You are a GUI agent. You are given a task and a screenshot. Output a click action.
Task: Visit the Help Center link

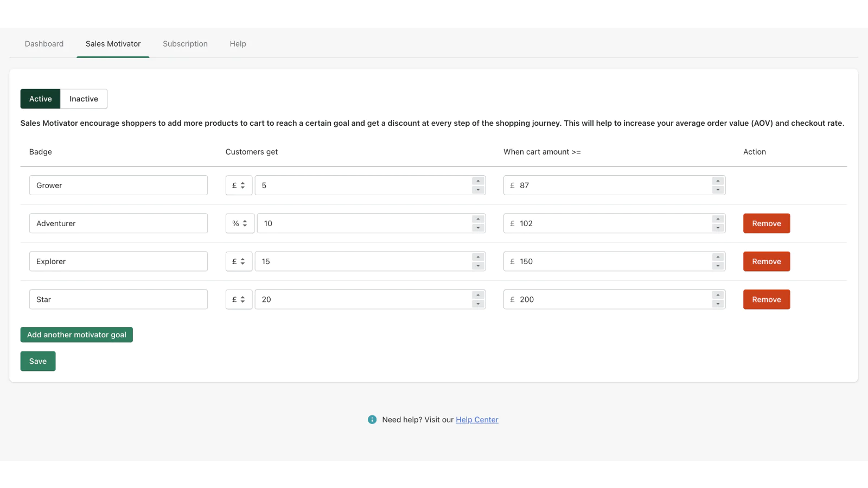click(477, 420)
